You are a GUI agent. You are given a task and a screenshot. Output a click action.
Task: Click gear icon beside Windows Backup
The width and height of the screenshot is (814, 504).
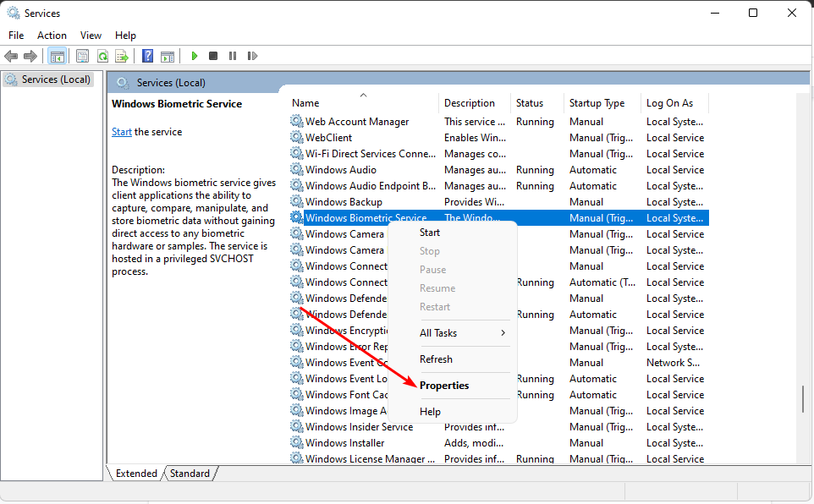[296, 202]
